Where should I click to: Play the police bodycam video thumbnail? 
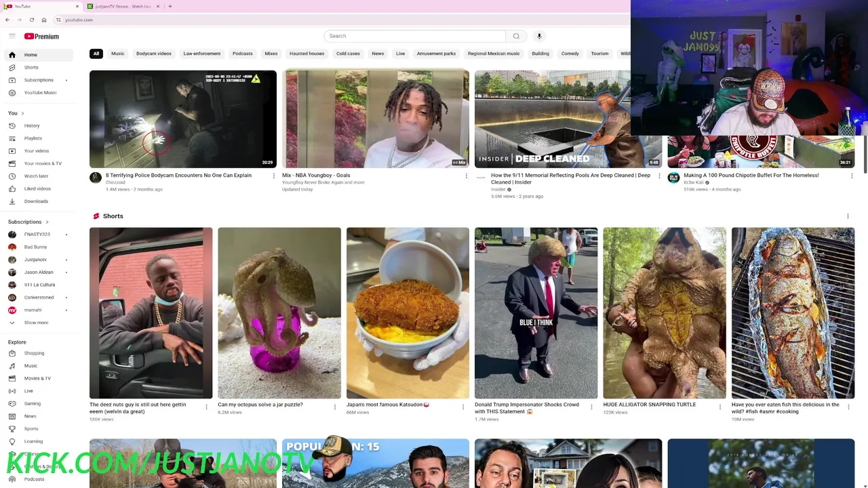[183, 119]
